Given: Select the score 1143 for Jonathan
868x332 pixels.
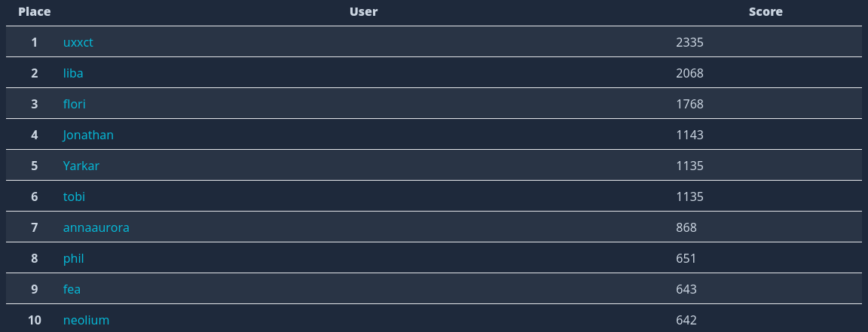Looking at the screenshot, I should pyautogui.click(x=689, y=135).
